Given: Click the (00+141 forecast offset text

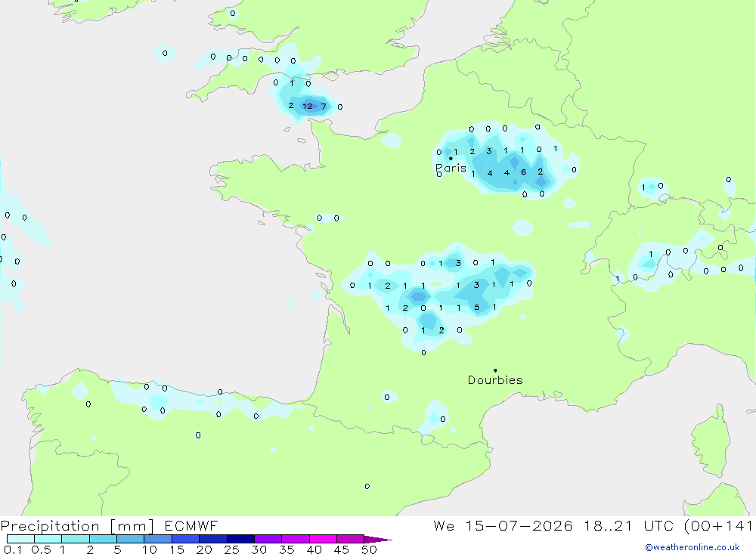Looking at the screenshot, I should point(718,526).
